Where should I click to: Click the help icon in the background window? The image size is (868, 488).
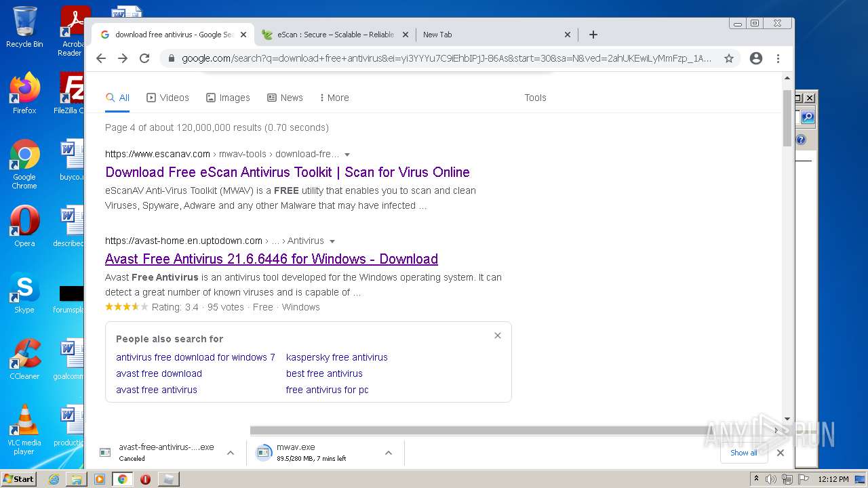802,140
